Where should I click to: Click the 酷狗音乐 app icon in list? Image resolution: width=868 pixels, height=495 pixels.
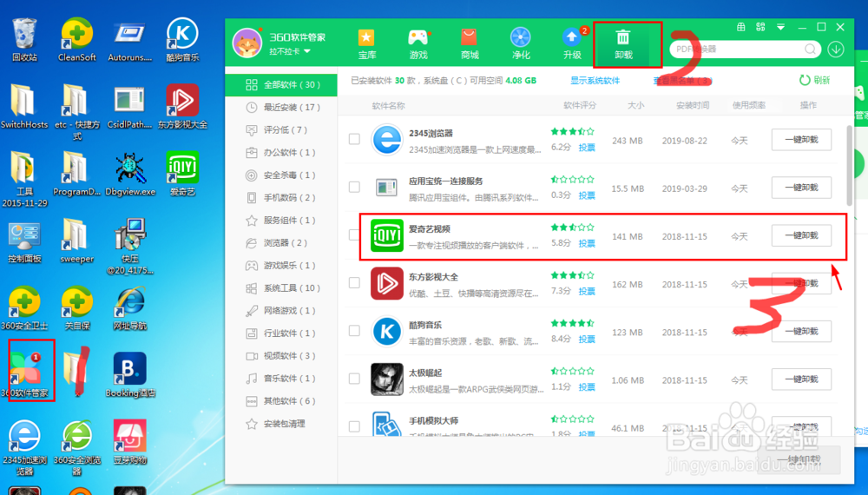click(x=387, y=331)
